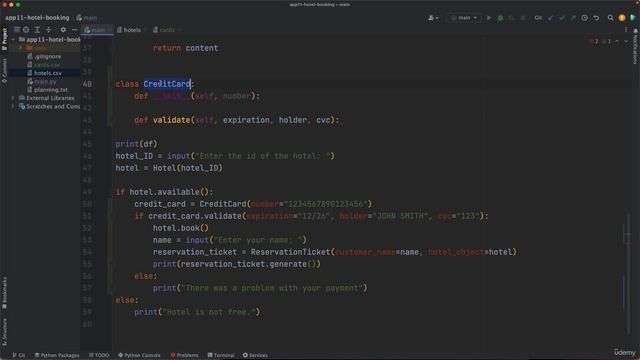
Task: Click the red errors count indicator
Action: [594, 41]
